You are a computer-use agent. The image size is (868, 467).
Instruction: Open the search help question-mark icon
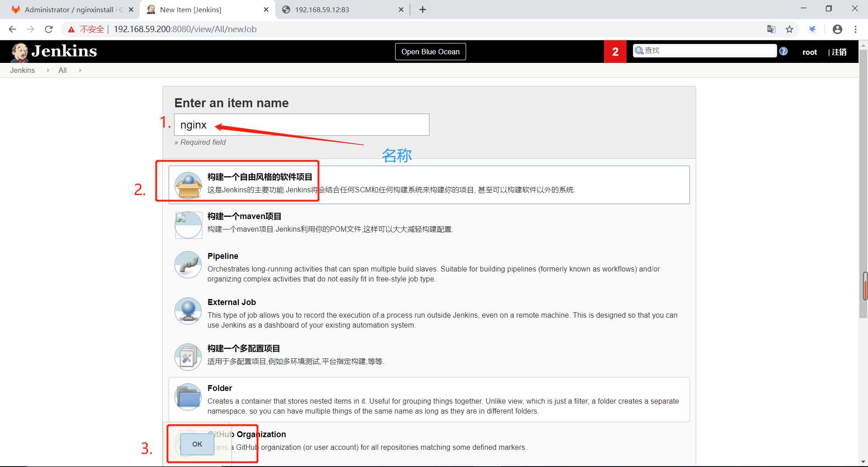pos(783,51)
